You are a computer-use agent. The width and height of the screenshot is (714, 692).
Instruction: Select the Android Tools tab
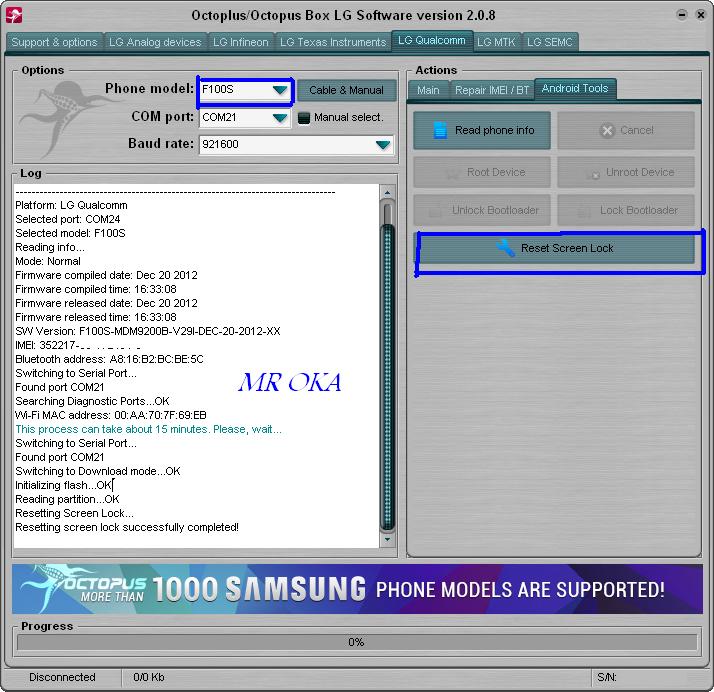575,89
